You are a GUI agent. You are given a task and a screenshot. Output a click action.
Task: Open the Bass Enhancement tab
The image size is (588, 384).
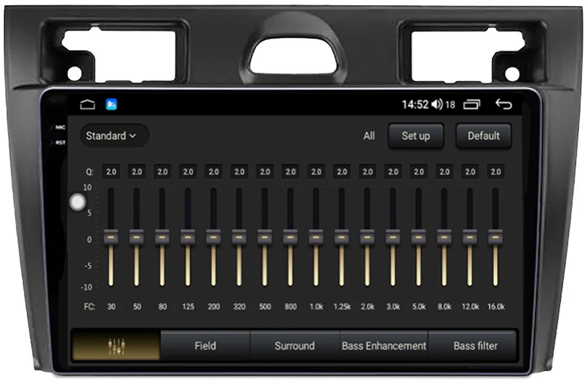pos(384,345)
